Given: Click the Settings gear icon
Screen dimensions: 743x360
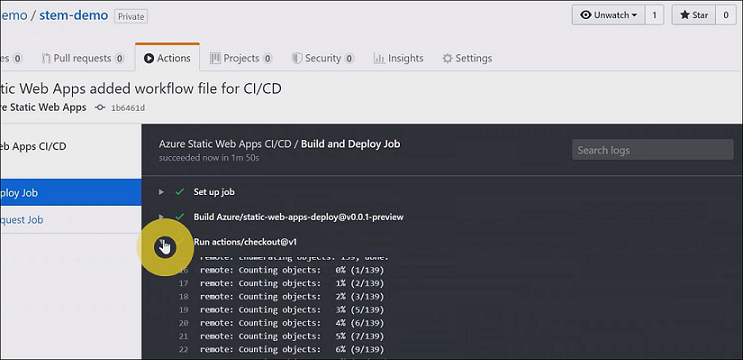Looking at the screenshot, I should click(447, 58).
